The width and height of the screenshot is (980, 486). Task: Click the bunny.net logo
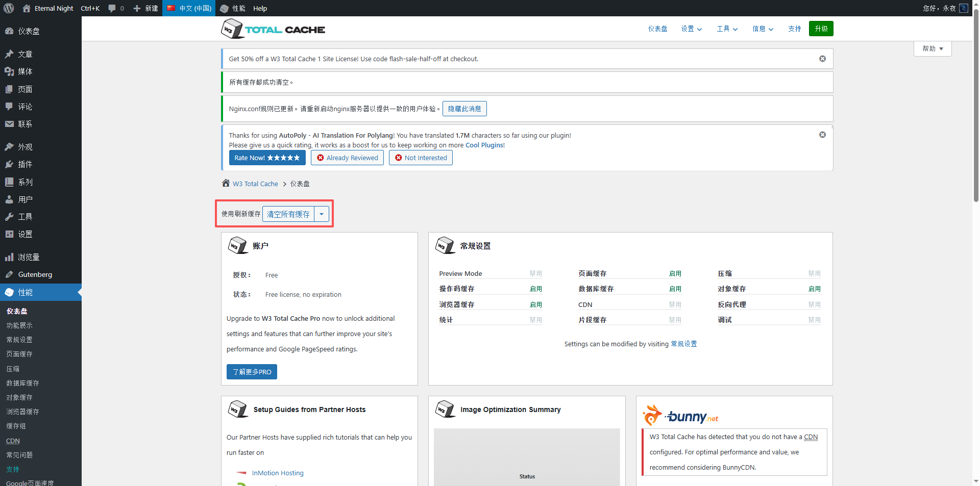(680, 415)
